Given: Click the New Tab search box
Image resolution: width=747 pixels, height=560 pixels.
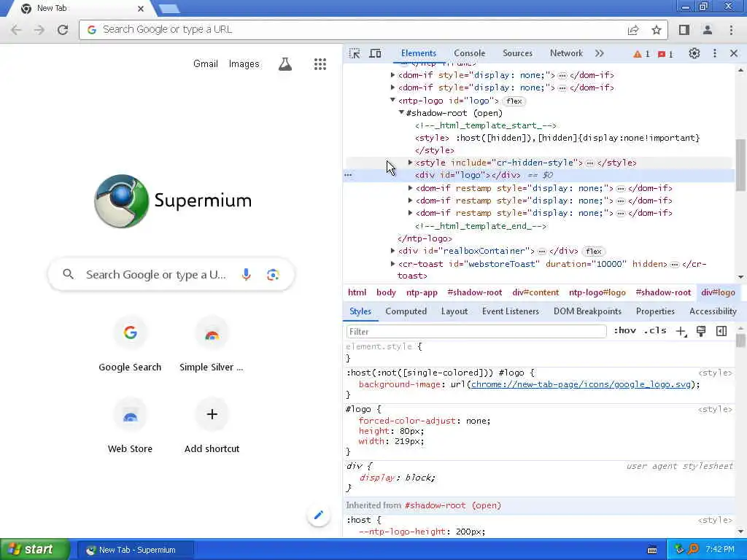Looking at the screenshot, I should [x=171, y=274].
